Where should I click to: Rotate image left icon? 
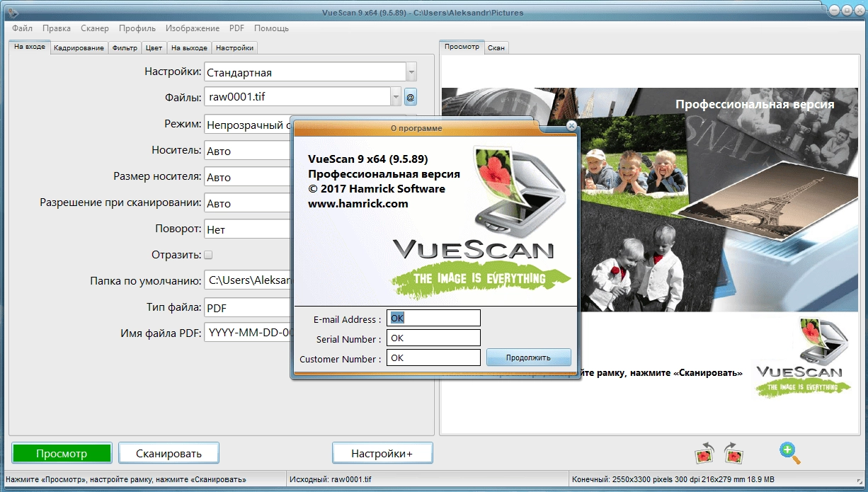tap(704, 452)
